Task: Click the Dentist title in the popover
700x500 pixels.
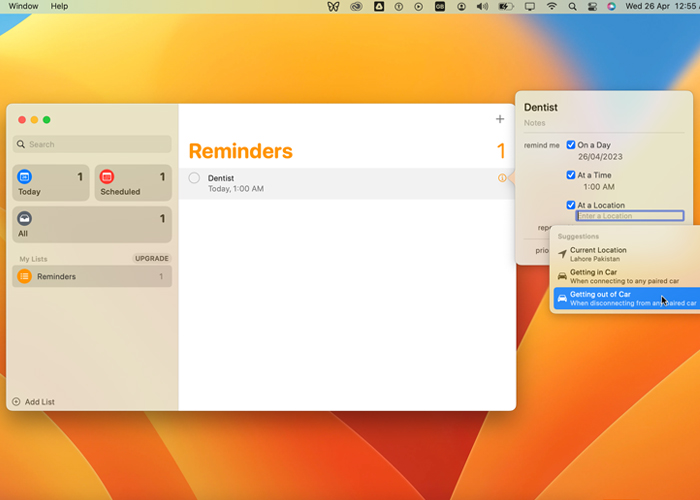Action: 541,108
